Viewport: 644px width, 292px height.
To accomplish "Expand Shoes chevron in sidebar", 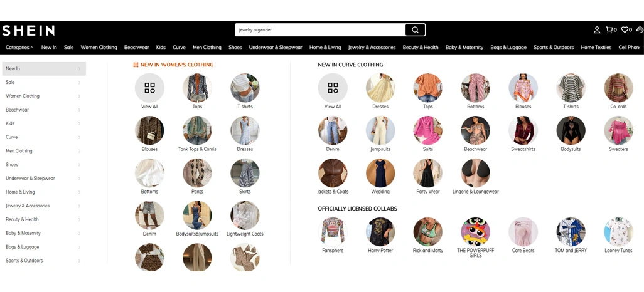I will (79, 165).
